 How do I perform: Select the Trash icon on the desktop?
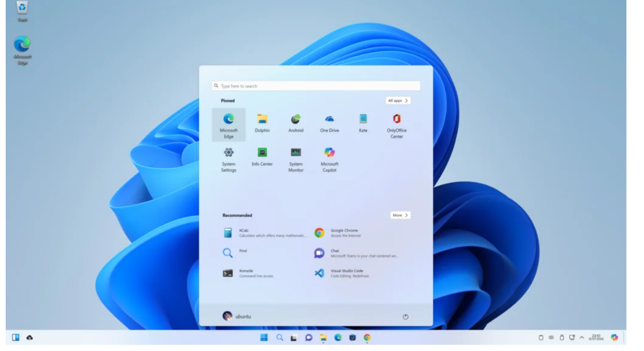point(22,11)
